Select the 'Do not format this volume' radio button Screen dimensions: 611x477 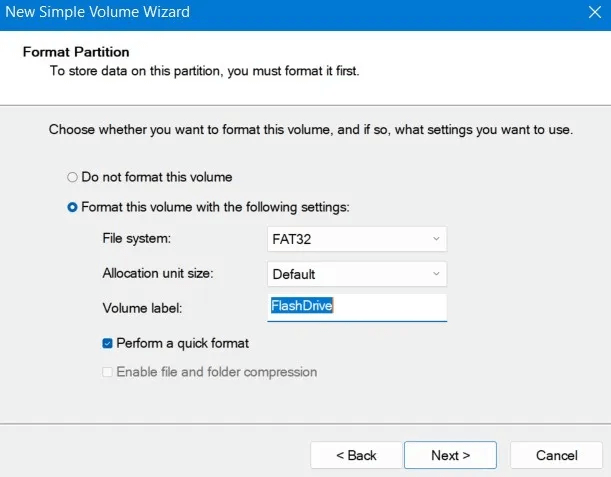72,177
